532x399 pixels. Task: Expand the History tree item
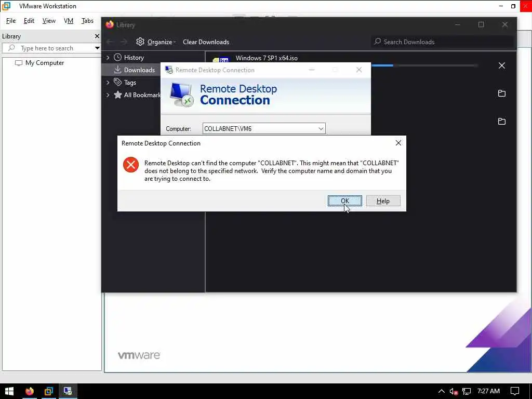[108, 58]
